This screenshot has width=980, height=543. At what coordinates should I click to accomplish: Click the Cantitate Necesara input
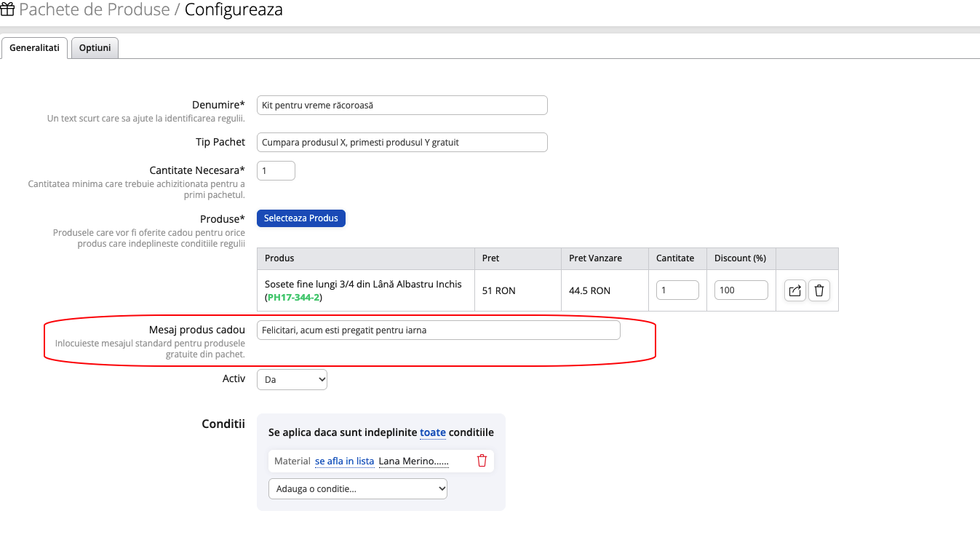coord(276,170)
